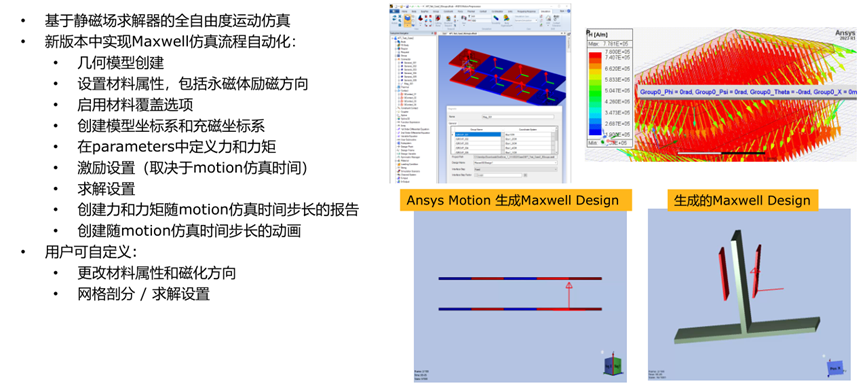Click the Max 7.781E+05 legend value
865x388 pixels.
pos(608,44)
